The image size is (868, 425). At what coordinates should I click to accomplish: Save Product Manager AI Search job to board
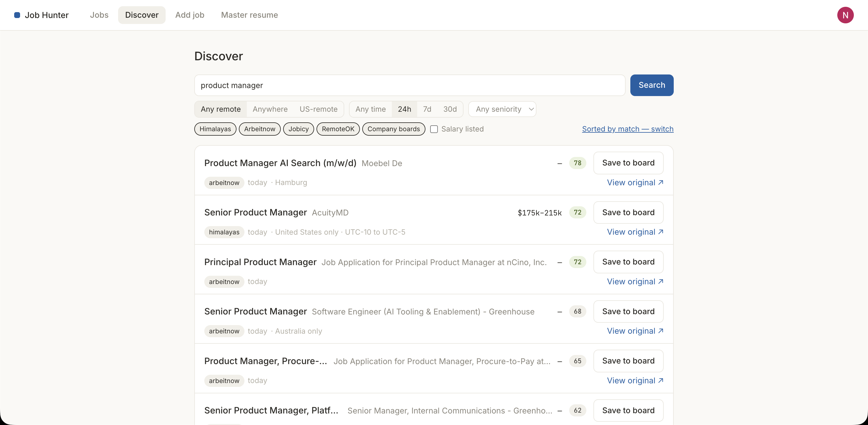[x=628, y=163]
